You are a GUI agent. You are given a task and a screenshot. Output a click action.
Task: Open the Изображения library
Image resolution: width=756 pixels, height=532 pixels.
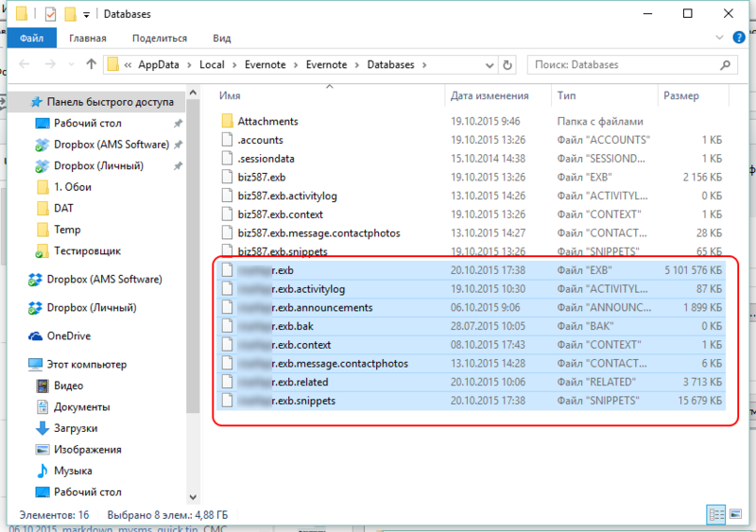click(x=87, y=449)
